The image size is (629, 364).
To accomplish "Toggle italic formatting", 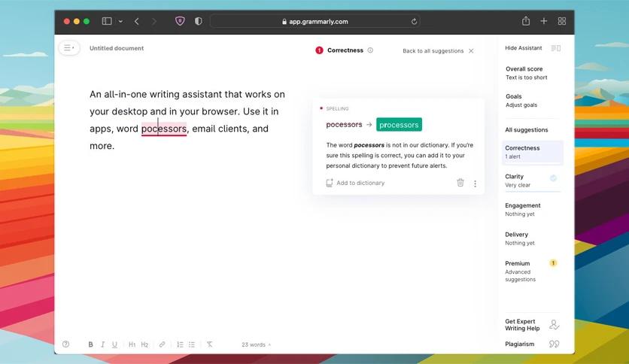I will tap(102, 344).
